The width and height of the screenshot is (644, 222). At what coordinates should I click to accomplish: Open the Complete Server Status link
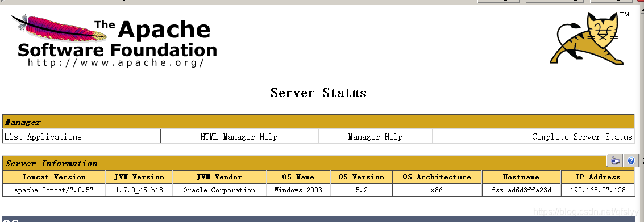pyautogui.click(x=582, y=137)
